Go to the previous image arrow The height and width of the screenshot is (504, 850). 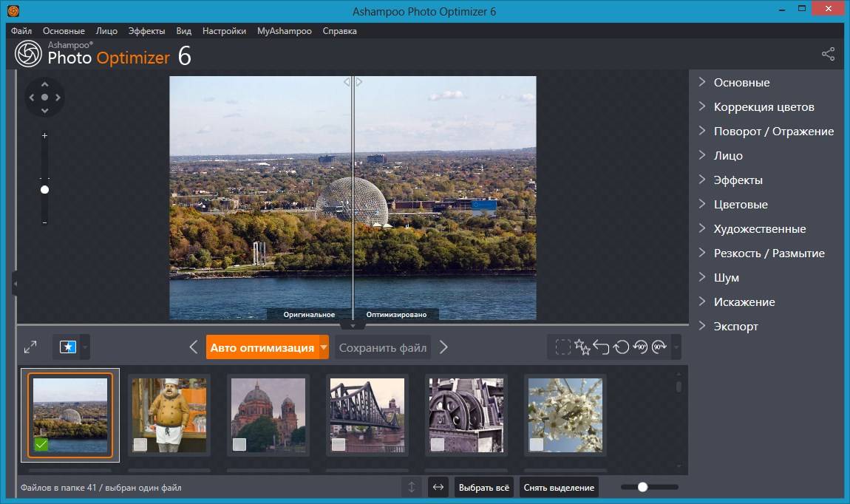coord(194,347)
